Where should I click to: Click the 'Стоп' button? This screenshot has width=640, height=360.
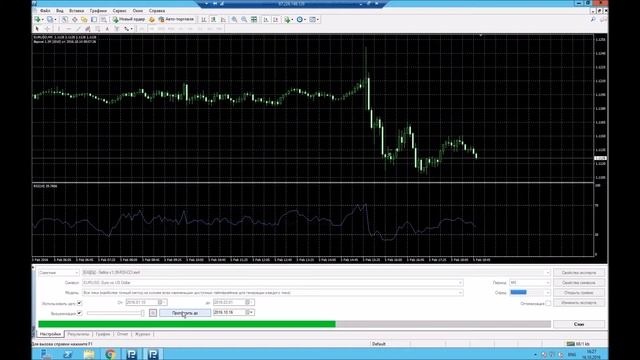click(x=579, y=324)
